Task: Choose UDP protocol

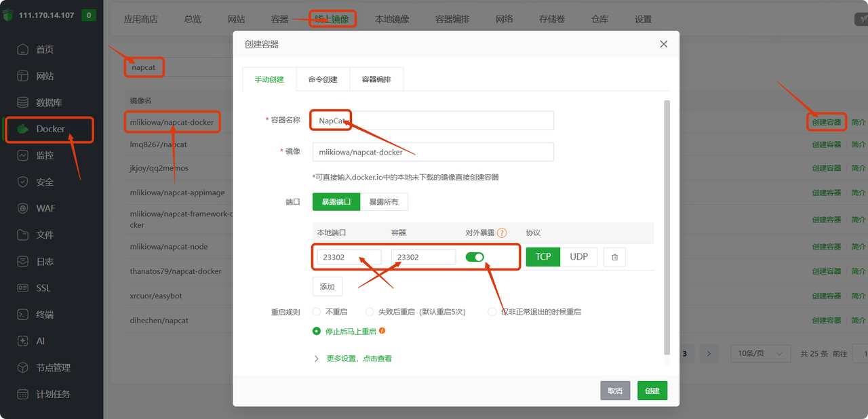Action: coord(578,257)
